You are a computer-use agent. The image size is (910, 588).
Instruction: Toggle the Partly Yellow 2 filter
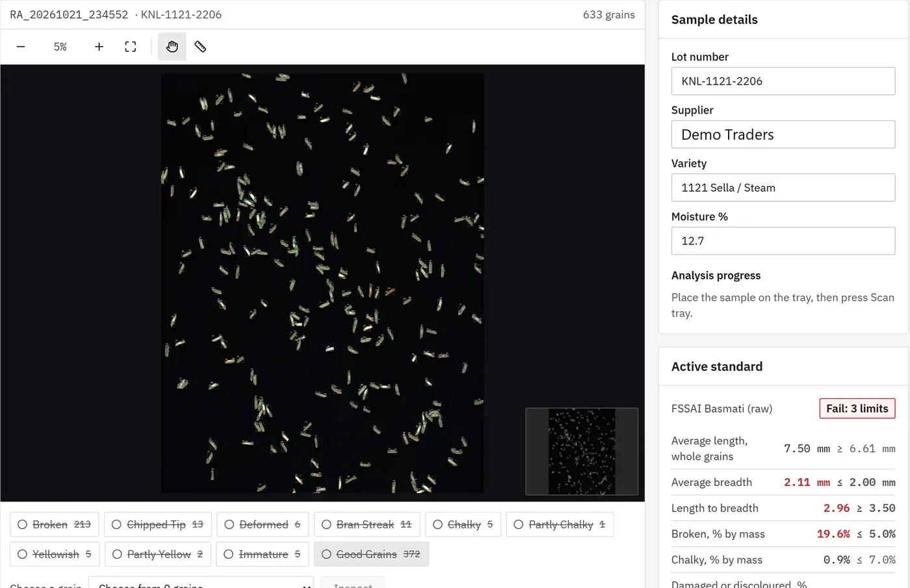coord(158,554)
